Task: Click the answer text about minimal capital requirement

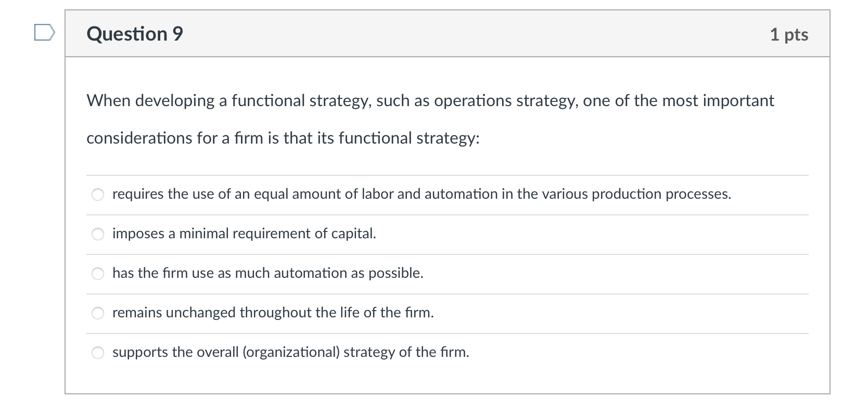Action: tap(245, 234)
